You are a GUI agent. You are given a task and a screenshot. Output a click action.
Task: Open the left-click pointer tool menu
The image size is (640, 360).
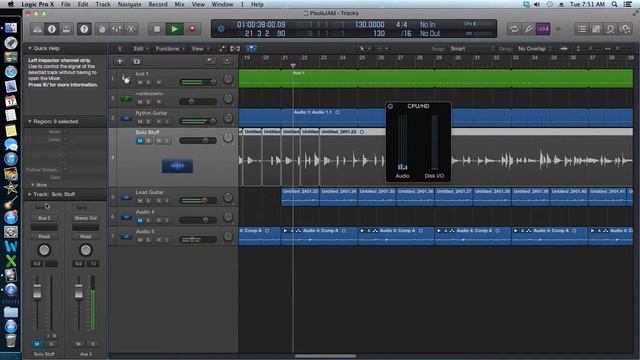tap(364, 49)
